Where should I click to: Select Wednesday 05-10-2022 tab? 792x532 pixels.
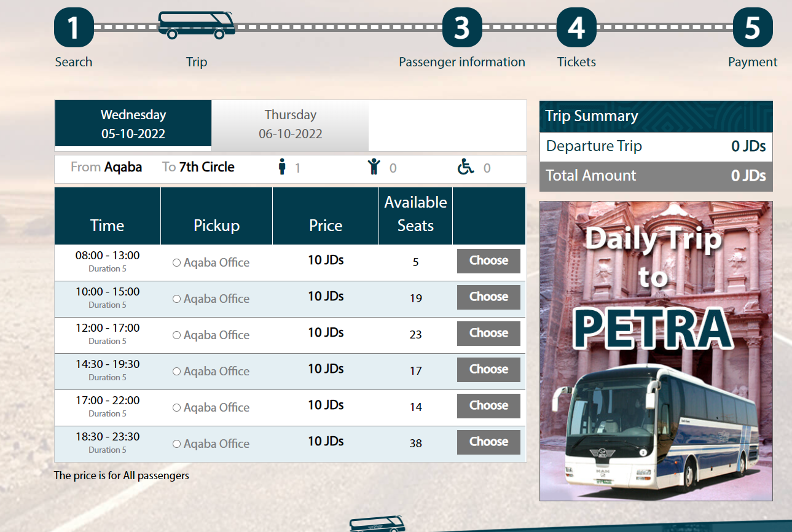coord(133,124)
